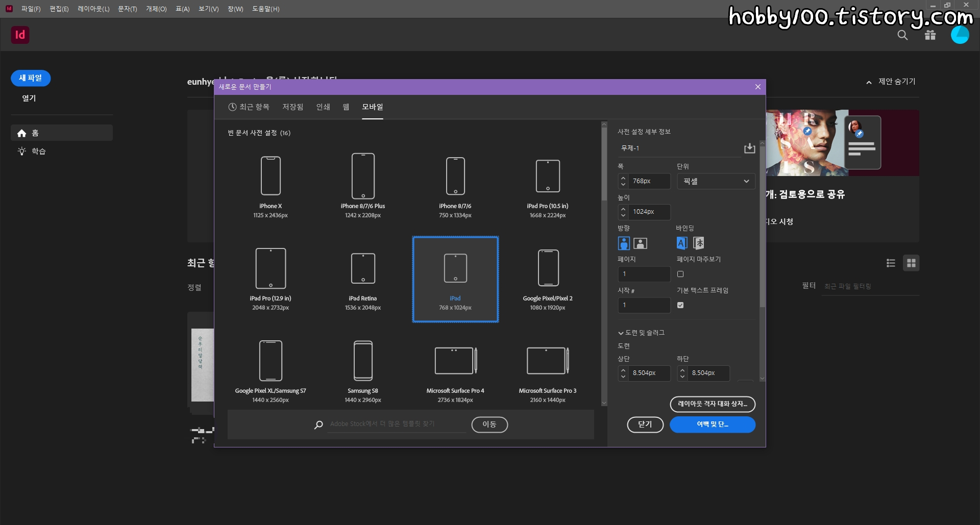Open the 웹 tab
The width and height of the screenshot is (980, 525).
pyautogui.click(x=346, y=107)
